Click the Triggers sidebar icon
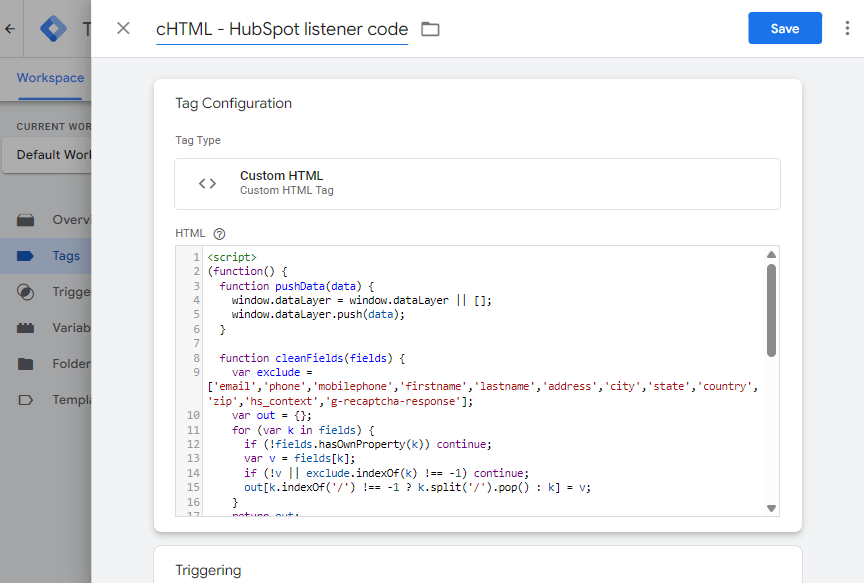The width and height of the screenshot is (864, 583). point(26,292)
